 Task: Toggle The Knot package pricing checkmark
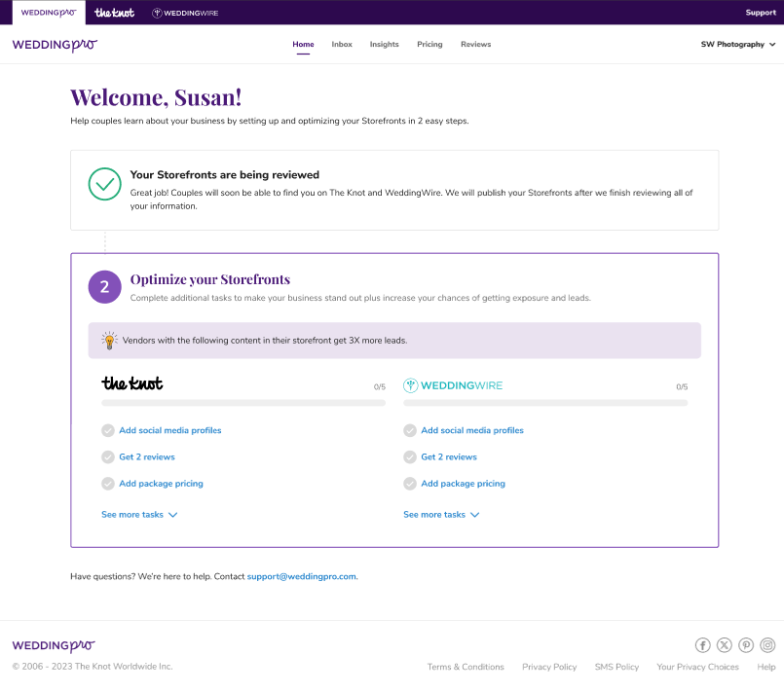coord(108,483)
